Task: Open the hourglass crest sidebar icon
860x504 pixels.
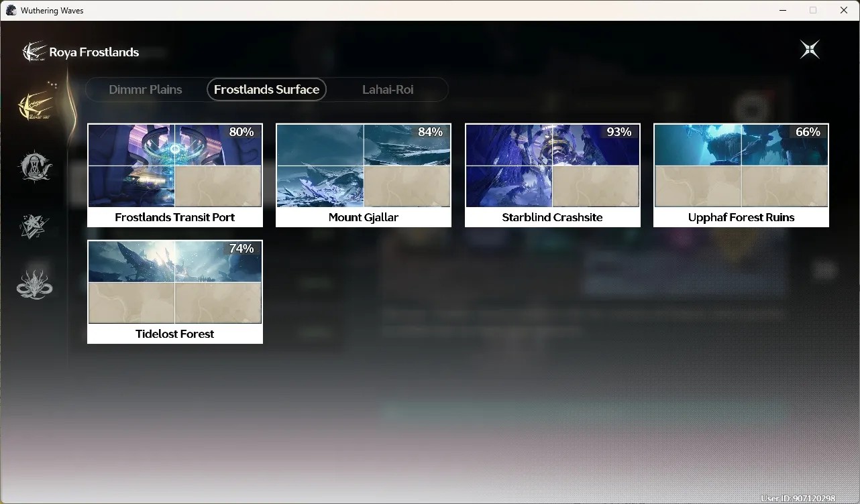Action: tap(34, 166)
